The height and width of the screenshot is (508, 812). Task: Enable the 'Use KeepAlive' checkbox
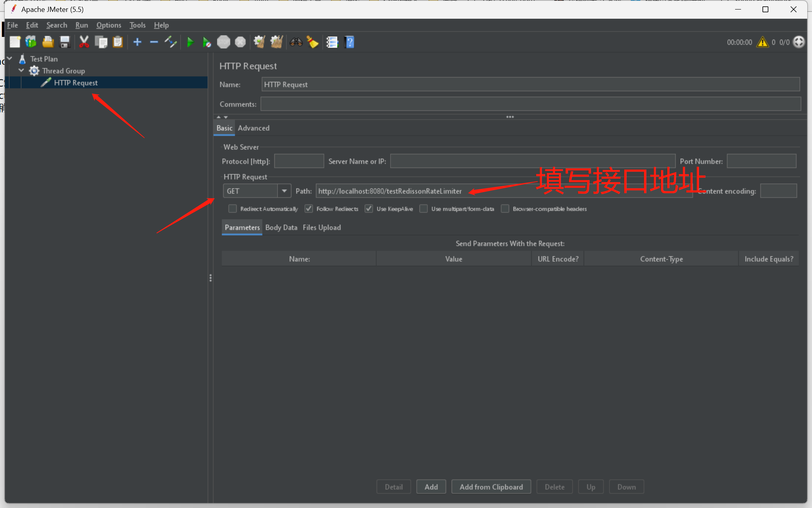tap(368, 209)
